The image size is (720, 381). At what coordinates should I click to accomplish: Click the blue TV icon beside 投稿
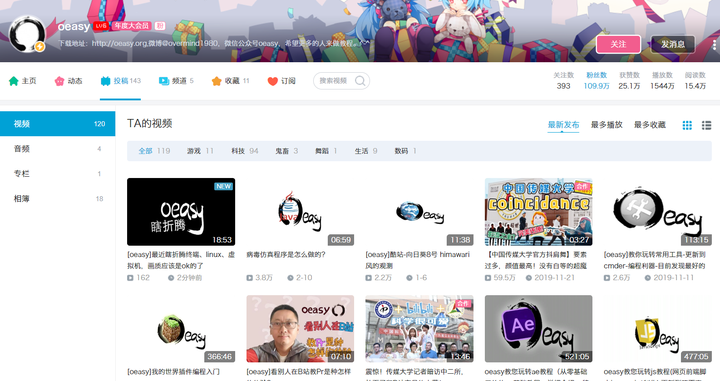click(x=106, y=81)
